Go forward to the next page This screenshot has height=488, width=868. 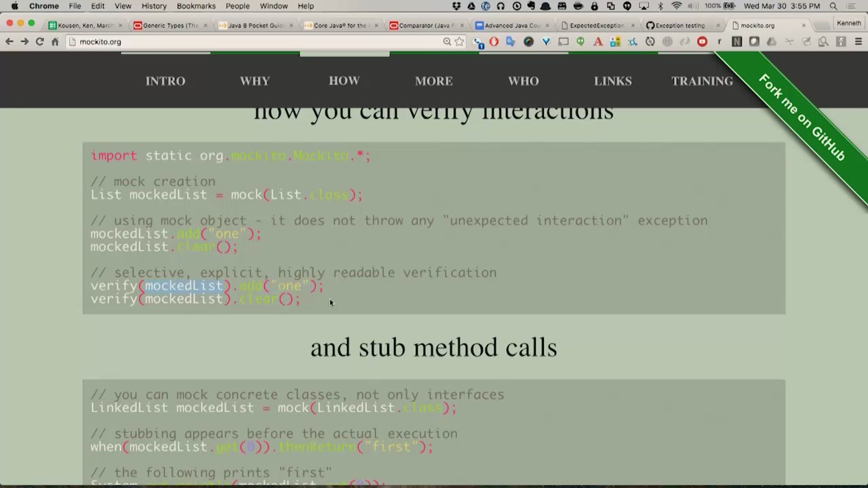point(24,41)
